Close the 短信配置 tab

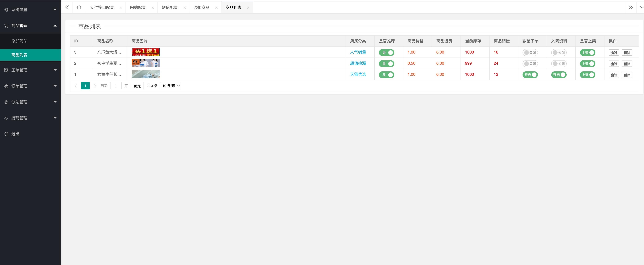tap(184, 8)
